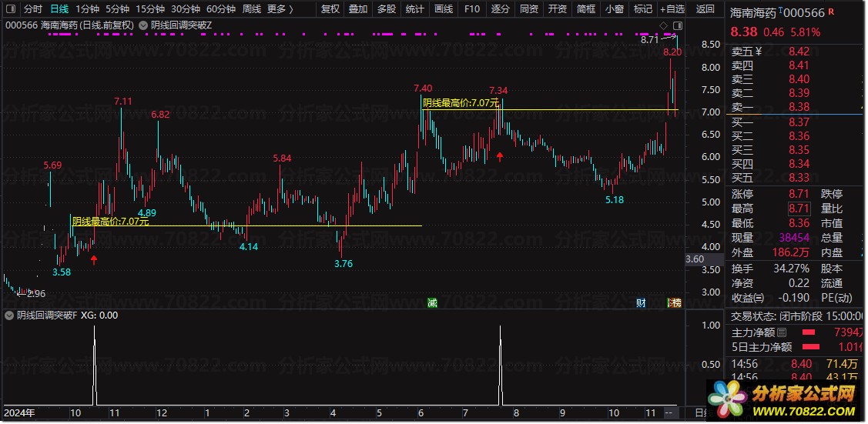Viewport: 868px width, 424px height.
Task: Click the 海南海药 stock name in the quote panel
Action: pos(753,13)
